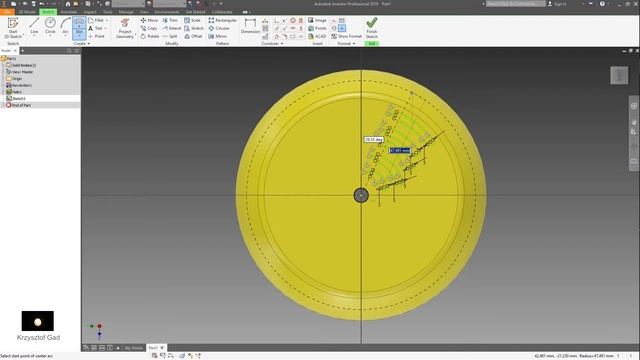Open the Format panel dropdown

pyautogui.click(x=346, y=43)
